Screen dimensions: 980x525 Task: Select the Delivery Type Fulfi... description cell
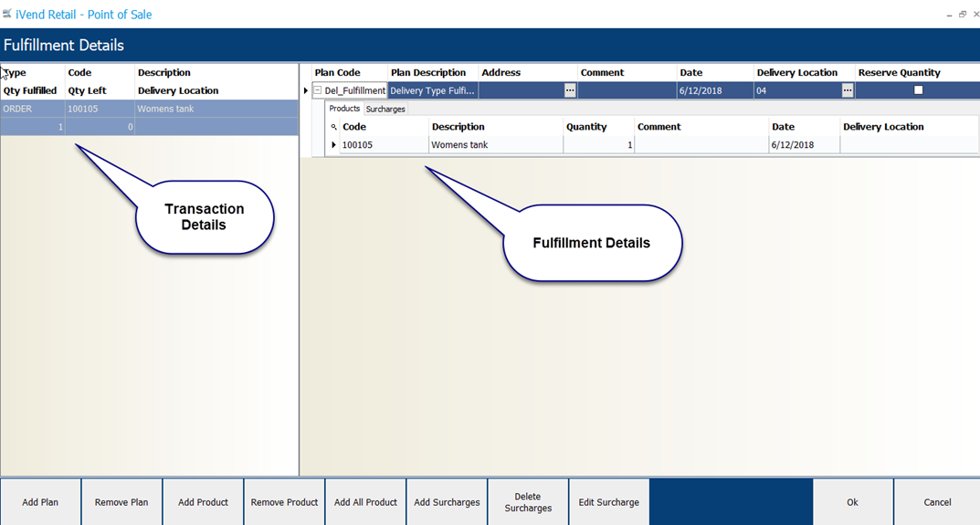click(x=433, y=90)
